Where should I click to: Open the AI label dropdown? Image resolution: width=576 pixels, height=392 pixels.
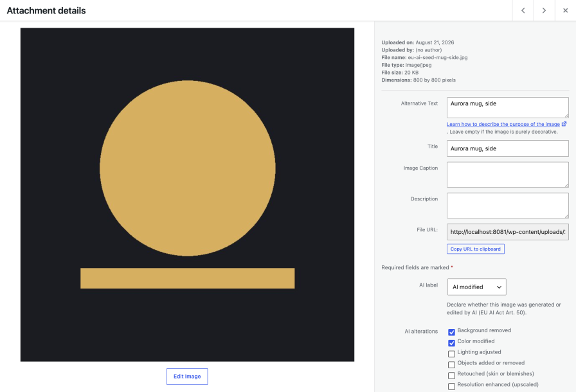coord(476,287)
